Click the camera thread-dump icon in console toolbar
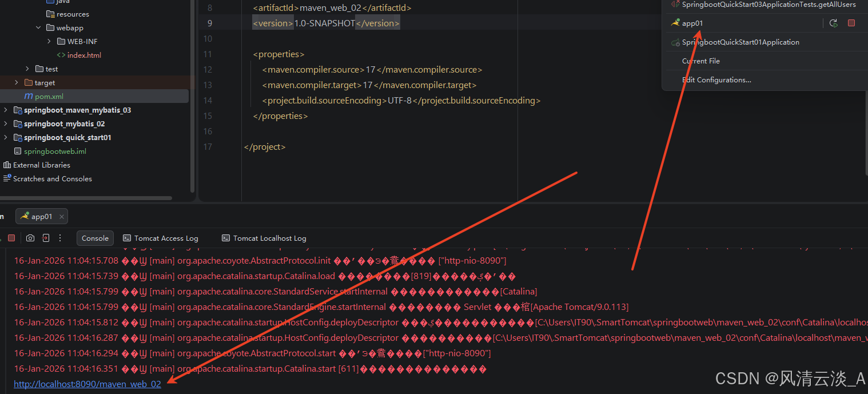868x394 pixels. click(30, 238)
